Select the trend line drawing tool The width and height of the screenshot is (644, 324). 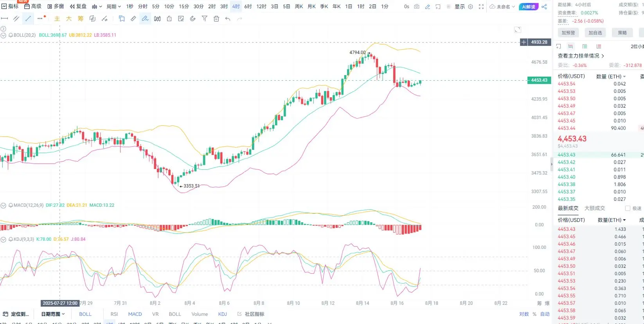point(28,18)
